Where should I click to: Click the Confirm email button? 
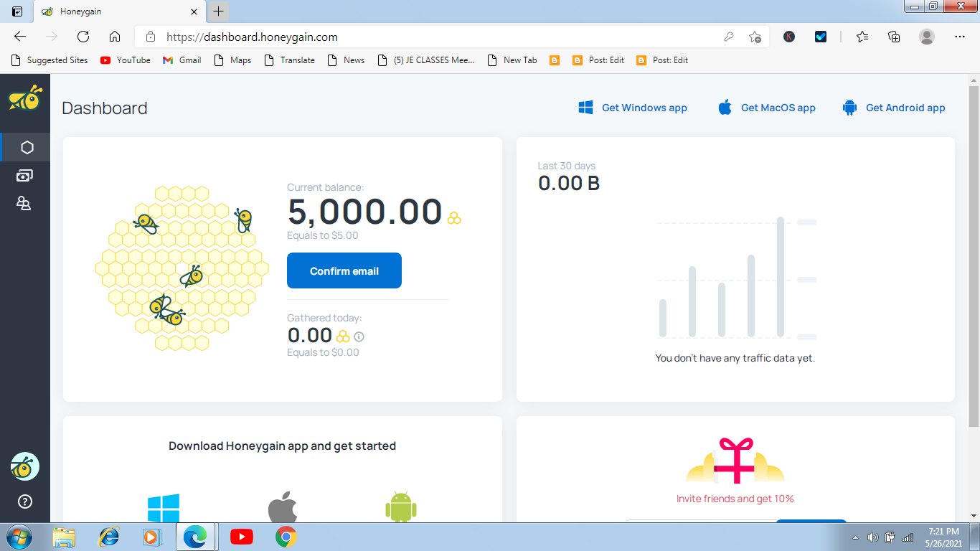point(344,270)
